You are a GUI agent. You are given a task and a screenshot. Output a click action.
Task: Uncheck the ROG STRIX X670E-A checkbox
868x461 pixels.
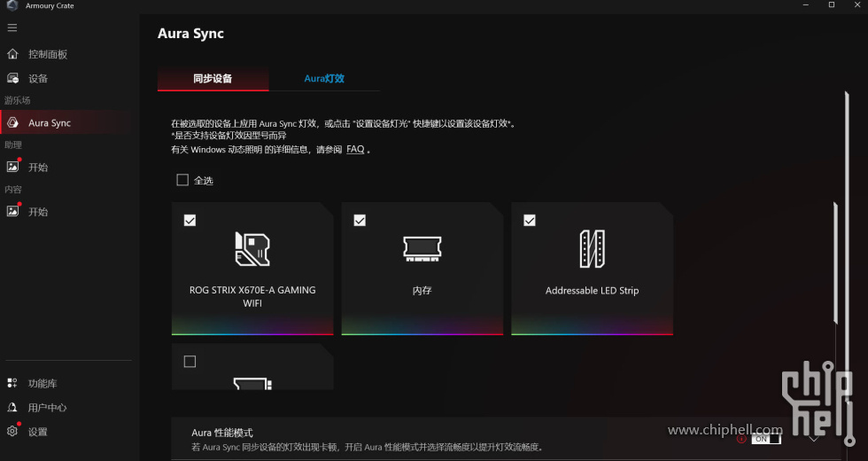[190, 221]
